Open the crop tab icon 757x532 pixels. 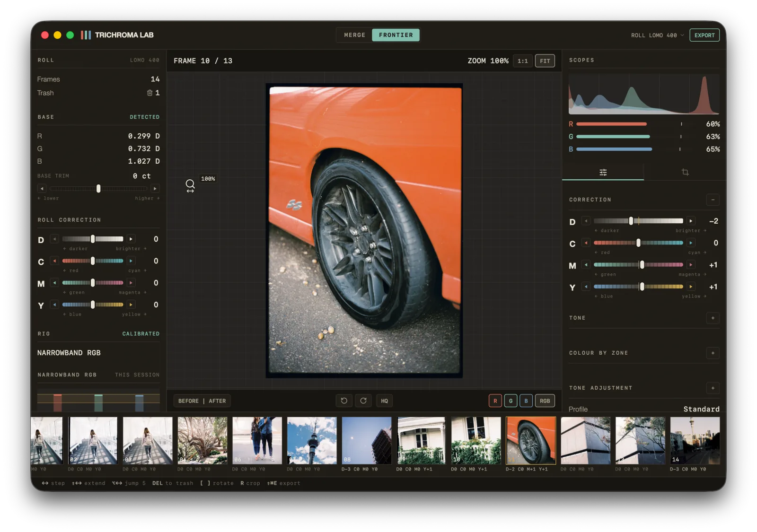coord(685,172)
